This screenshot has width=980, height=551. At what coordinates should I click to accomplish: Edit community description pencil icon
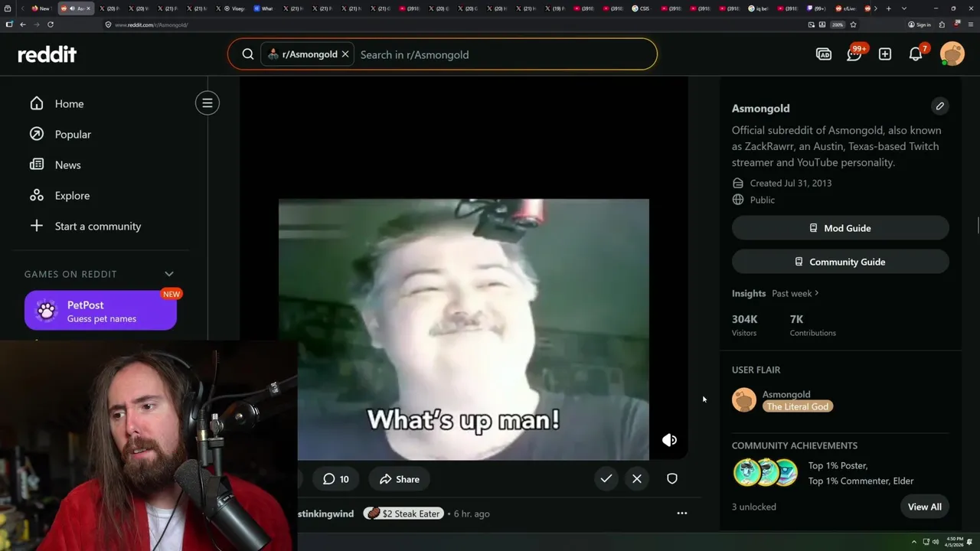940,106
